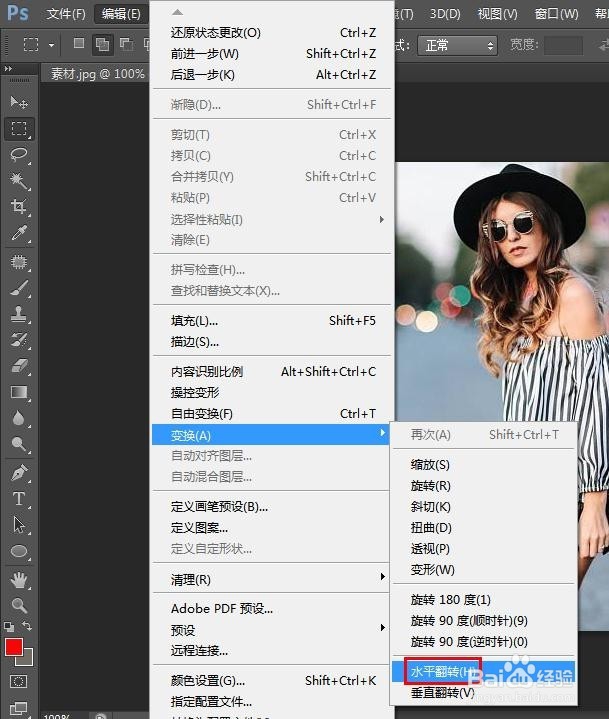Open the 窗口(W) menu
This screenshot has width=609, height=719.
click(x=556, y=14)
